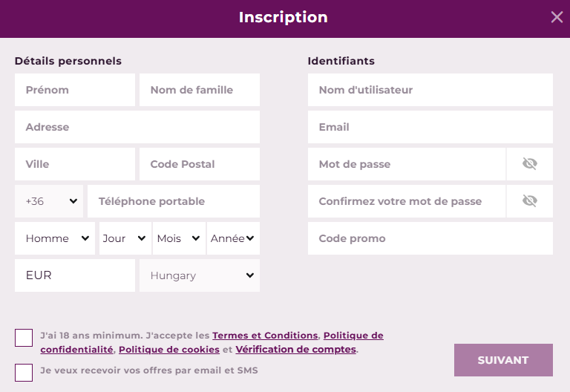Click into the Nom d'utilisateur field
The width and height of the screenshot is (570, 392).
tap(430, 90)
